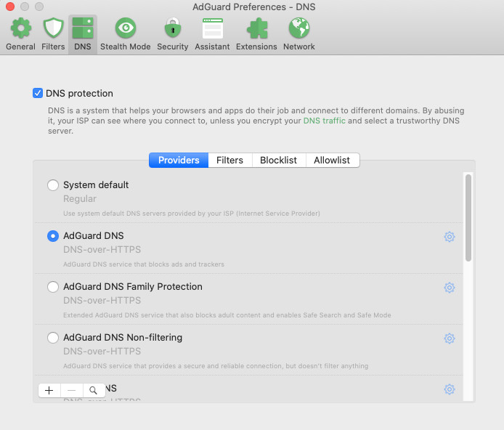Click 'AdGuard DNS Non-filtering' title text
Viewport: 504px width, 430px height.
pyautogui.click(x=123, y=337)
